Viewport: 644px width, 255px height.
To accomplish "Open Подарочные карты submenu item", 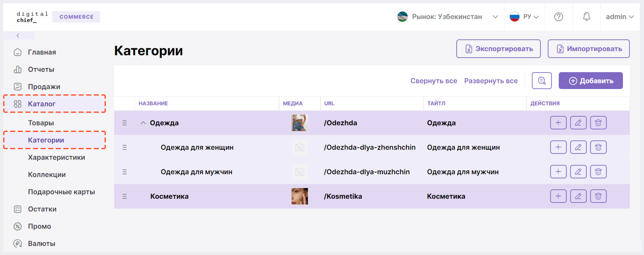I will click(x=61, y=192).
